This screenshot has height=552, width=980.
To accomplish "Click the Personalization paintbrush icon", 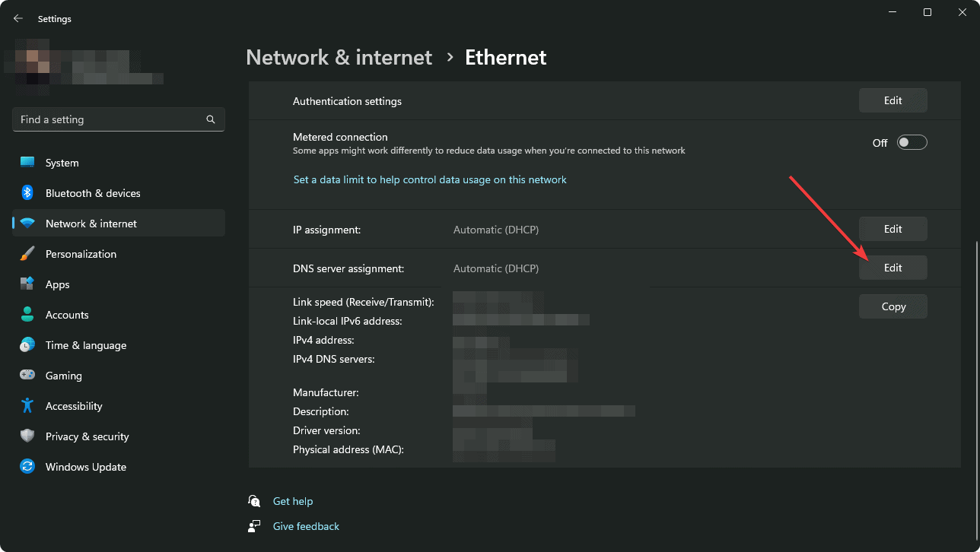I will coord(27,254).
